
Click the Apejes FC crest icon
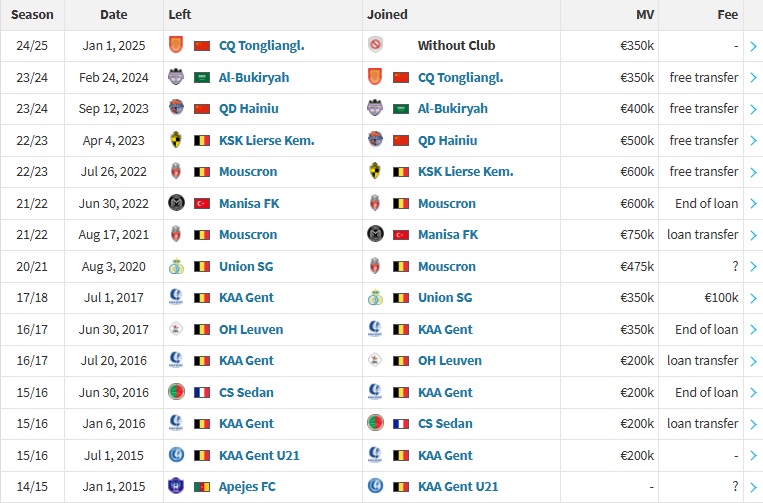click(176, 485)
